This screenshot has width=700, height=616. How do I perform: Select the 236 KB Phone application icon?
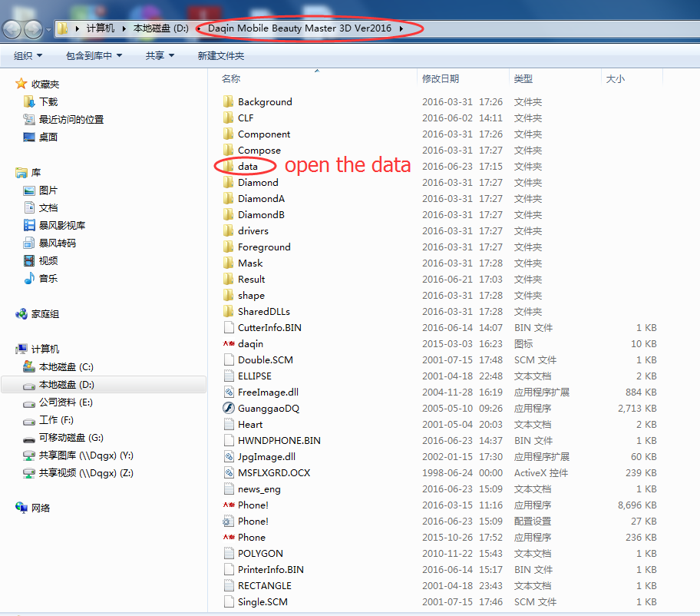point(229,537)
